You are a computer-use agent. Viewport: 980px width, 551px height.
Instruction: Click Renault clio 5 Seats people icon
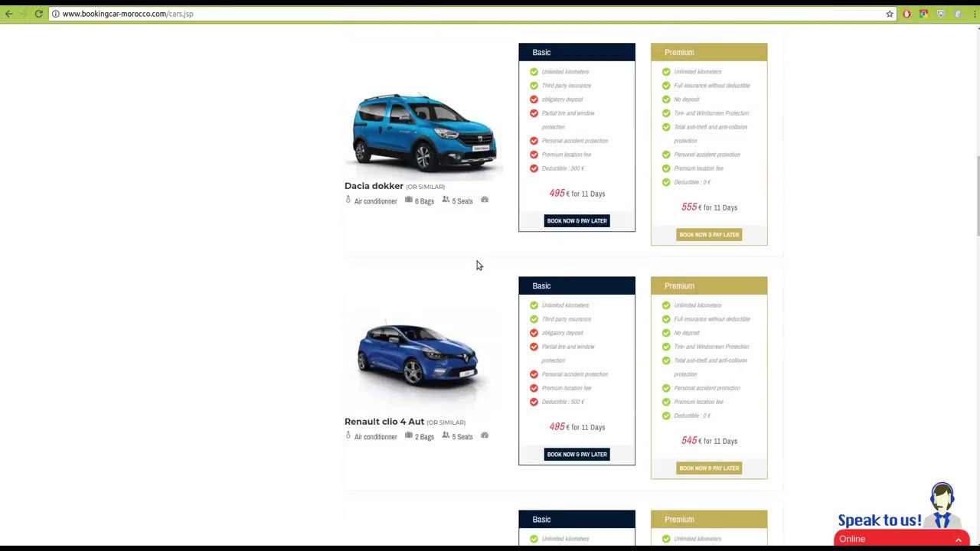(446, 435)
